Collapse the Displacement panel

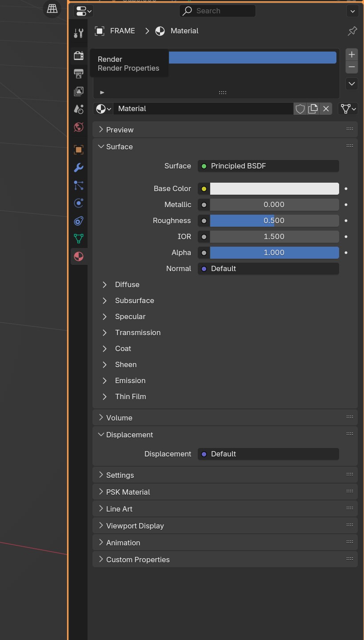click(x=225, y=435)
